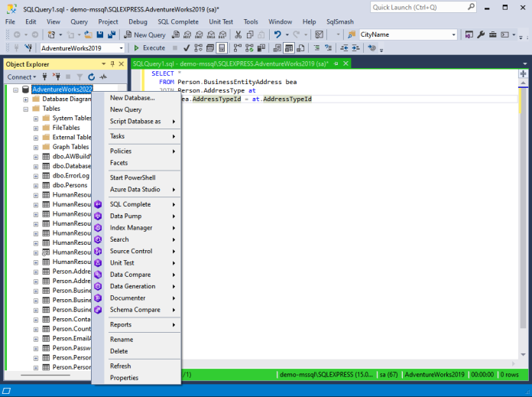532x397 pixels.
Task: Toggle Include Actual Execution Plan
Action: tap(238, 48)
